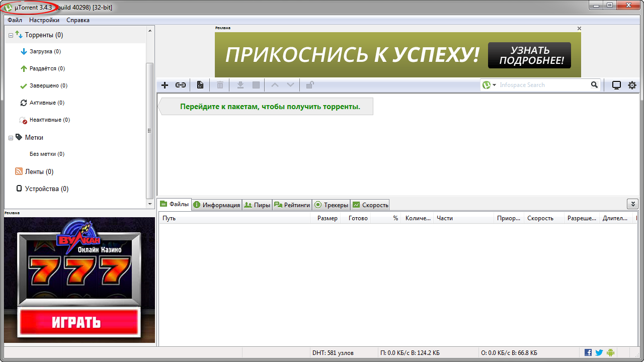Click the Android icon in status bar
644x362 pixels.
pyautogui.click(x=611, y=353)
